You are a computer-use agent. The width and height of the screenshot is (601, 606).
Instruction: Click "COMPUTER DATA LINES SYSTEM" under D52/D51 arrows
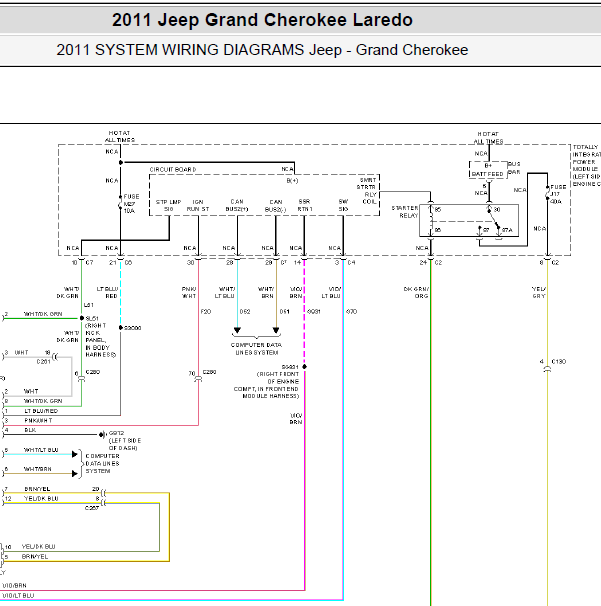coord(257,349)
